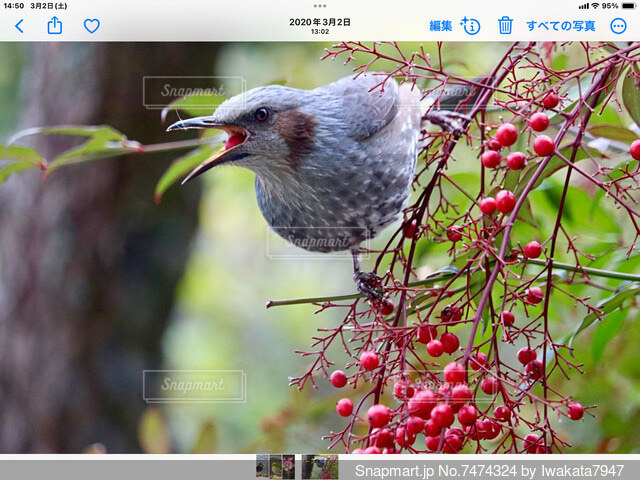Image resolution: width=640 pixels, height=480 pixels.
Task: Tap the 編集 edit button
Action: coord(440,26)
